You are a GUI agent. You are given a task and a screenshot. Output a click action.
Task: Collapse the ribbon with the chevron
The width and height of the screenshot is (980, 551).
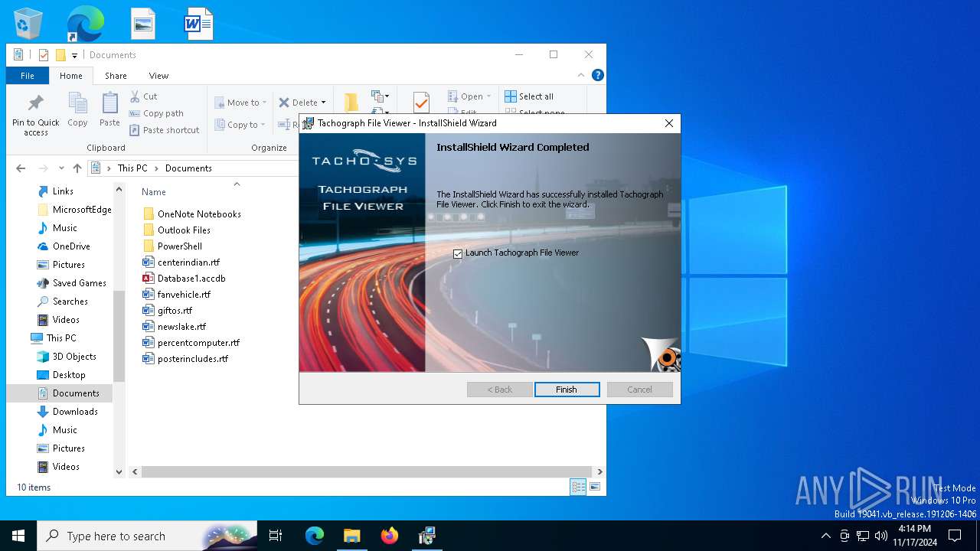[581, 75]
